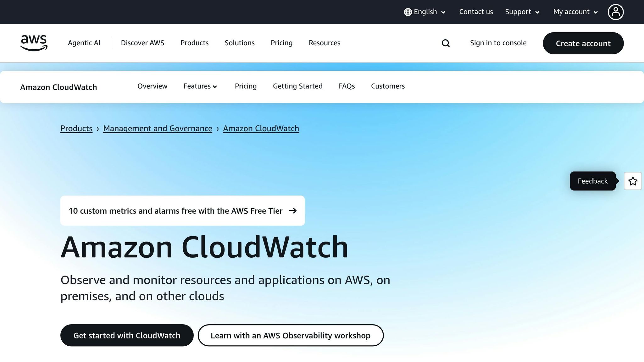Click the globe language icon
Screen dimensions: 644x362
point(408,12)
